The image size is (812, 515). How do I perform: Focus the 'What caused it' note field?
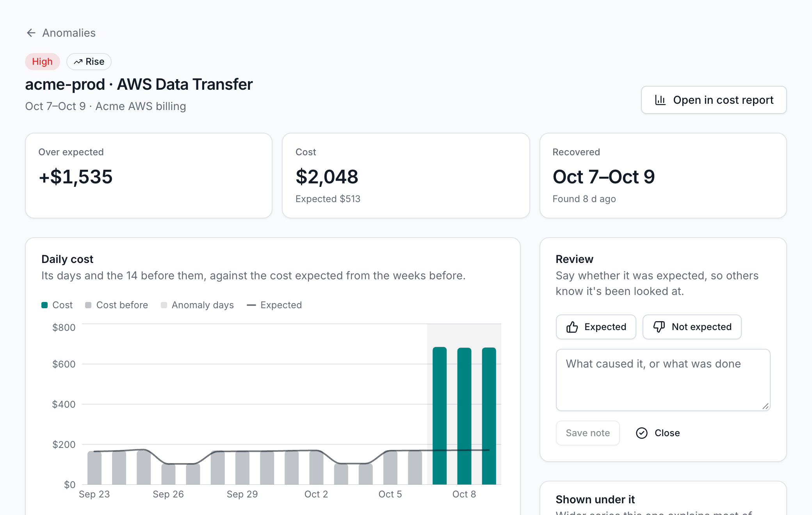(663, 380)
